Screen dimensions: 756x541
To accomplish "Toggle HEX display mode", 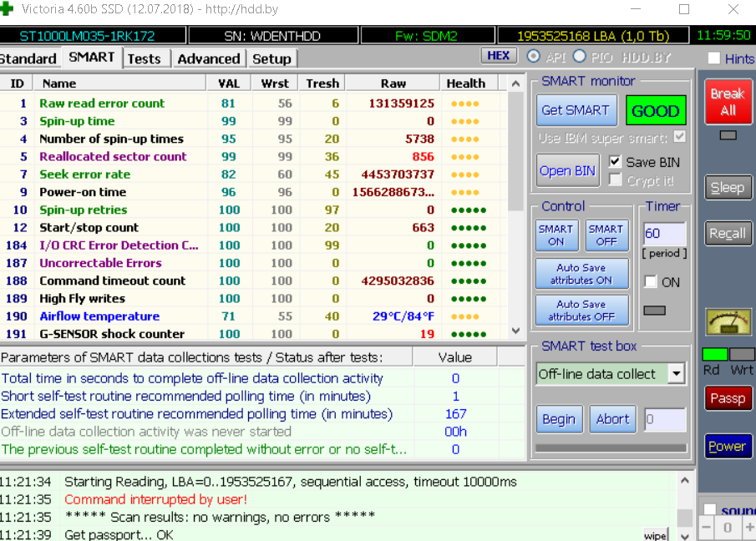I will pos(498,56).
